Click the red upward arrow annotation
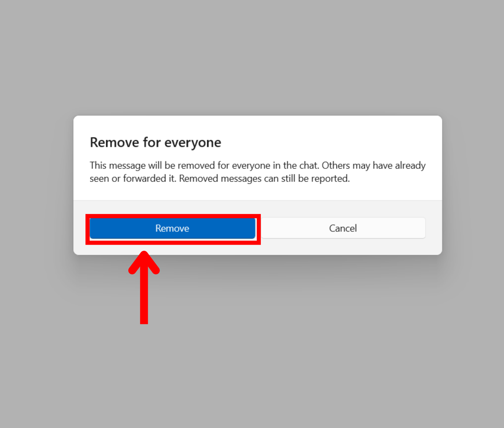 (x=144, y=287)
